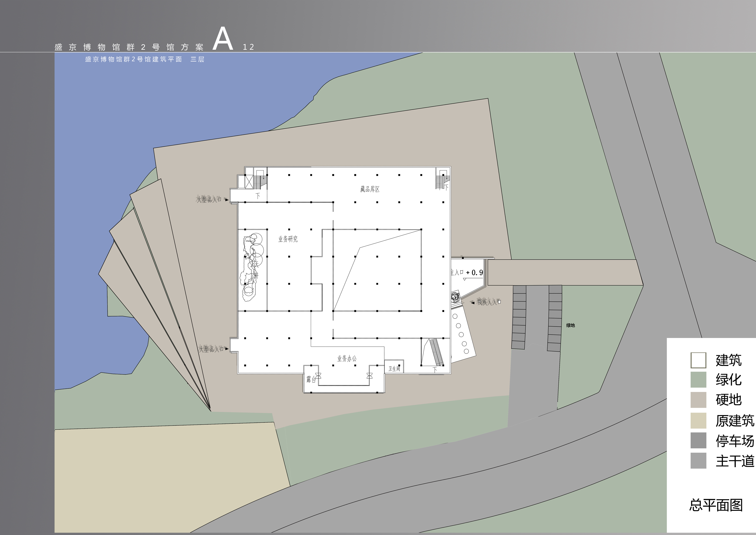Click the lower 大型品入口 label near 业务办公
756x535 pixels.
[x=211, y=349]
